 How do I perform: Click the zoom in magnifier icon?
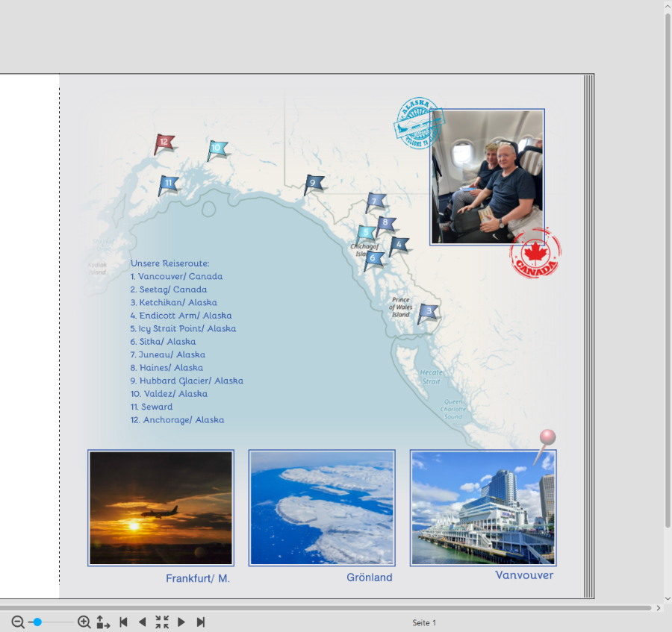pyautogui.click(x=84, y=622)
